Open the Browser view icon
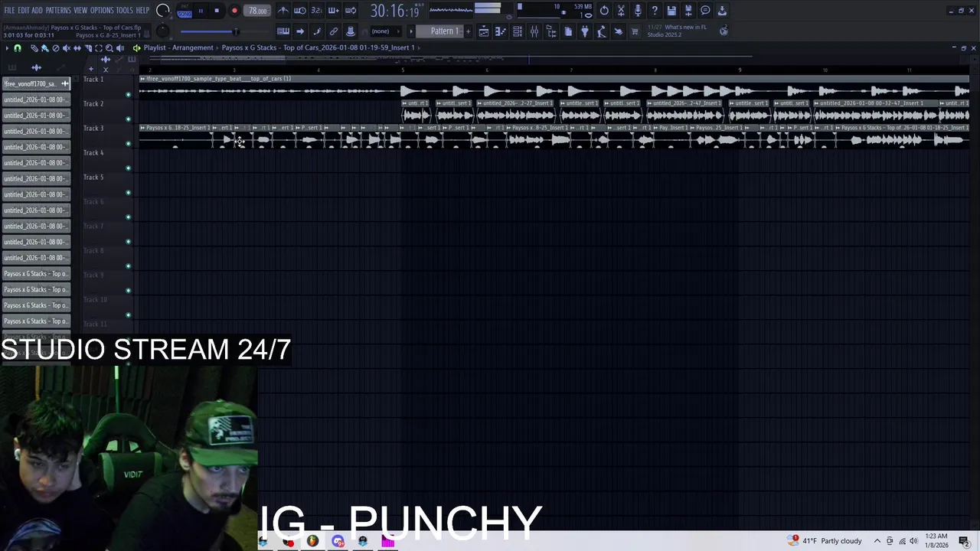The width and height of the screenshot is (980, 551). 551,31
